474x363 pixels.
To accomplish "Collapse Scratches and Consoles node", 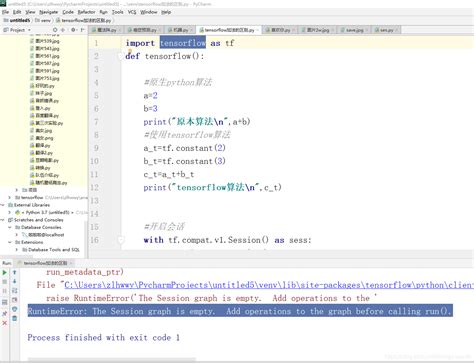I will coord(3,220).
